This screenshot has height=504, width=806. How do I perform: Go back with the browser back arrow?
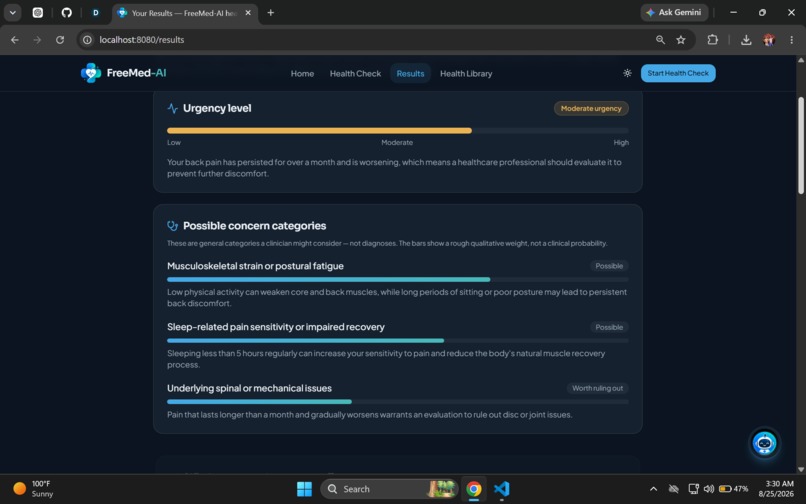(x=15, y=40)
